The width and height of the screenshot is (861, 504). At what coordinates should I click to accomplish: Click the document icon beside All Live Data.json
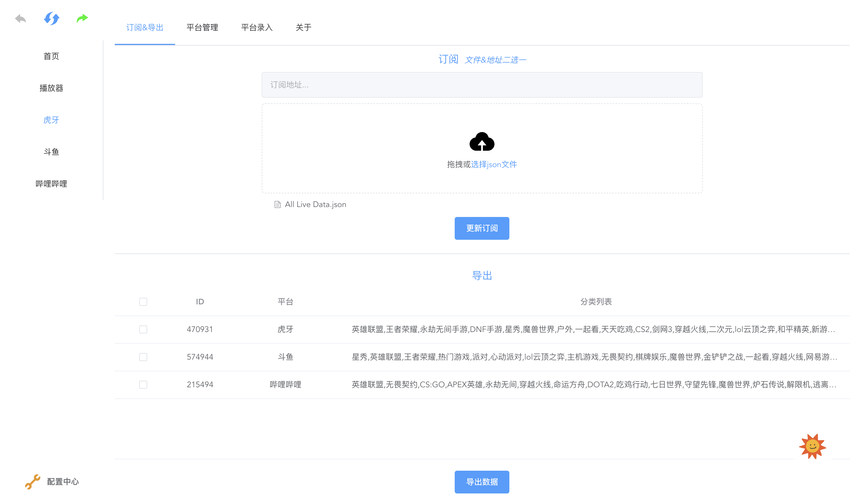pyautogui.click(x=277, y=204)
